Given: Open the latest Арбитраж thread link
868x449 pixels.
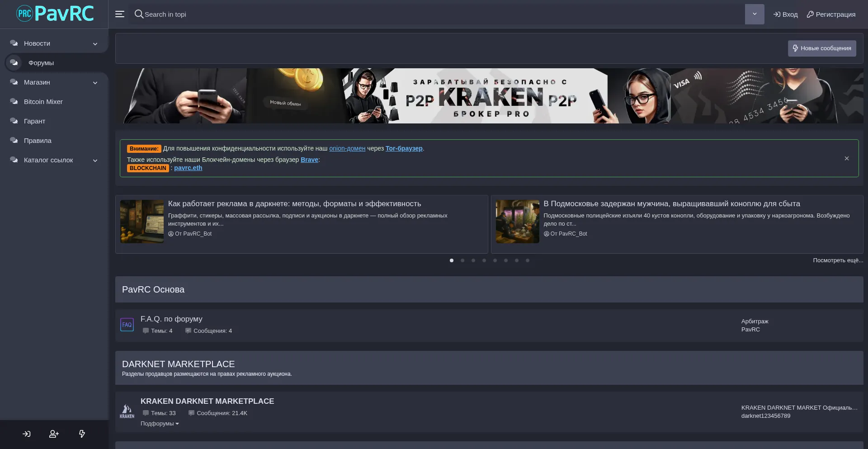Looking at the screenshot, I should [x=755, y=321].
